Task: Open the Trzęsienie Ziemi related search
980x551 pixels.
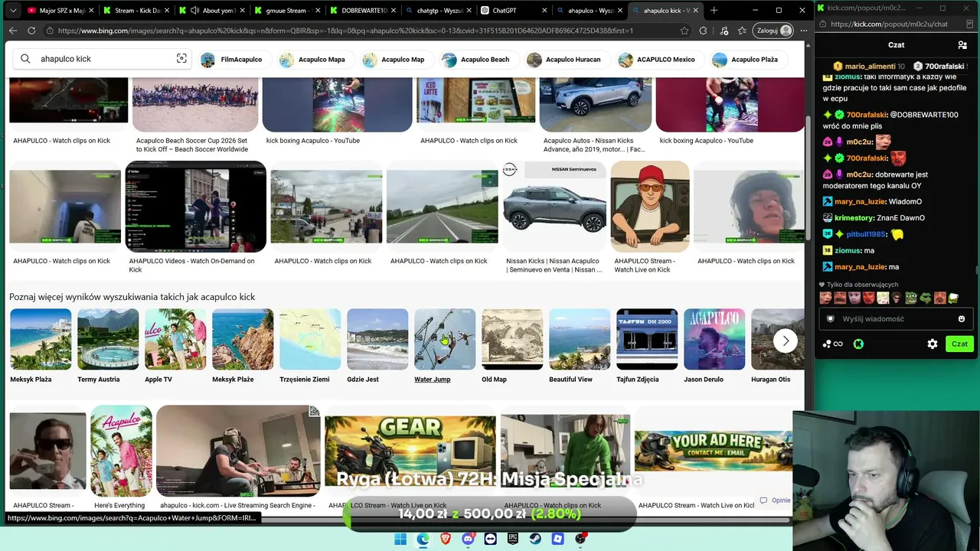Action: (x=310, y=346)
